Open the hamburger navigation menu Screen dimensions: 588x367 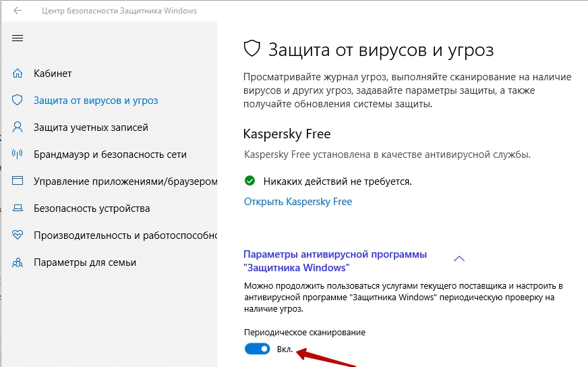click(18, 38)
